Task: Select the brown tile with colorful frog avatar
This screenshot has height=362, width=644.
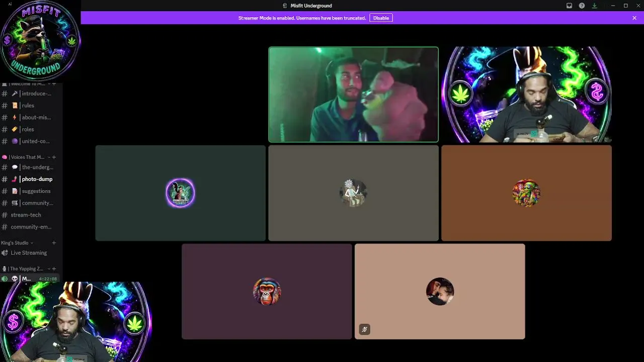Action: [x=526, y=193]
